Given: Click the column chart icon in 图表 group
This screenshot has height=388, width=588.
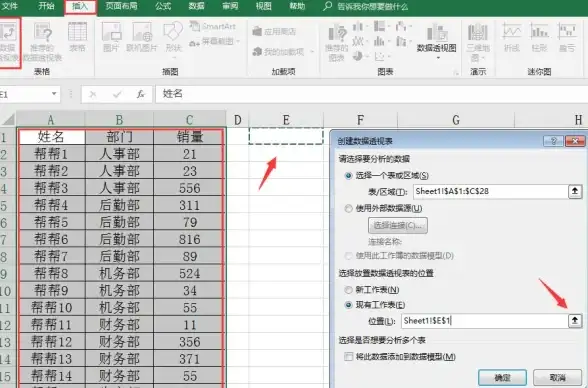Looking at the screenshot, I should pyautogui.click(x=358, y=26).
